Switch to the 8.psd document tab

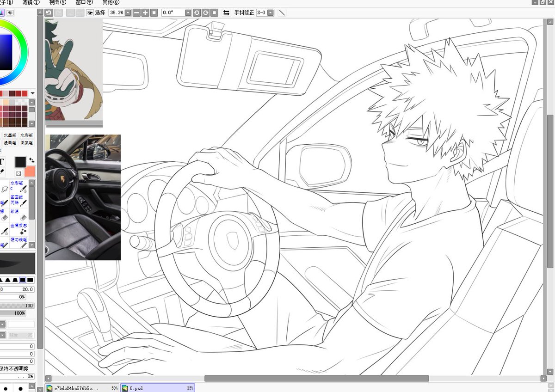click(x=158, y=388)
